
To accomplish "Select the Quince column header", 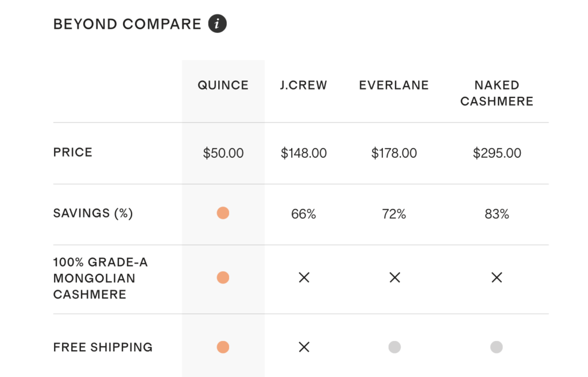I will point(223,85).
